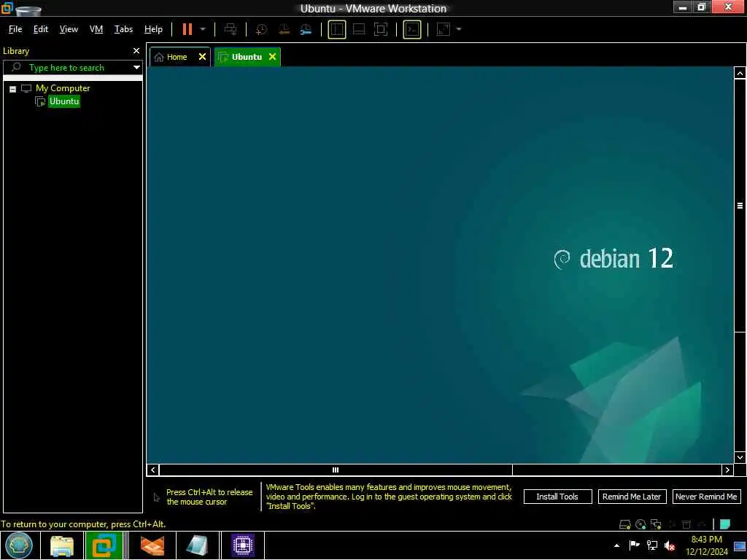Image resolution: width=747 pixels, height=560 pixels.
Task: Click the hard disk status icon
Action: [624, 525]
